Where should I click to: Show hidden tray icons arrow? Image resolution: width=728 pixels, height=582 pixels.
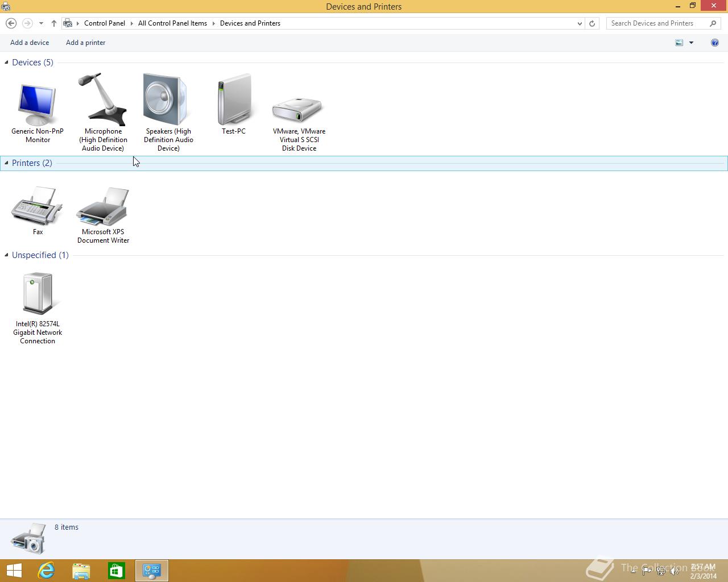[x=633, y=571]
